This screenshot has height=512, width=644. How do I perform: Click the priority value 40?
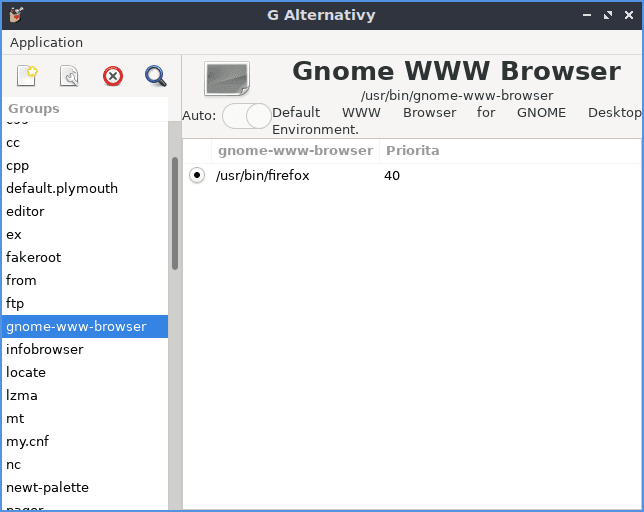point(392,176)
